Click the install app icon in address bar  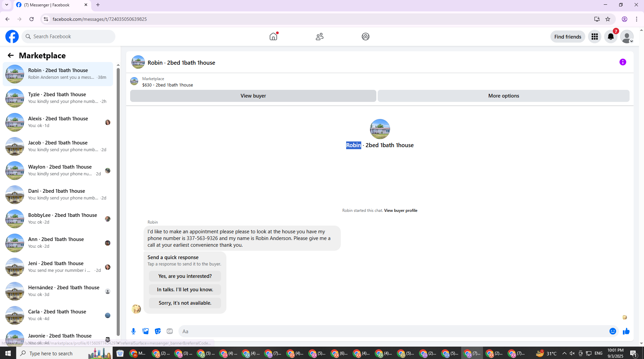597,19
